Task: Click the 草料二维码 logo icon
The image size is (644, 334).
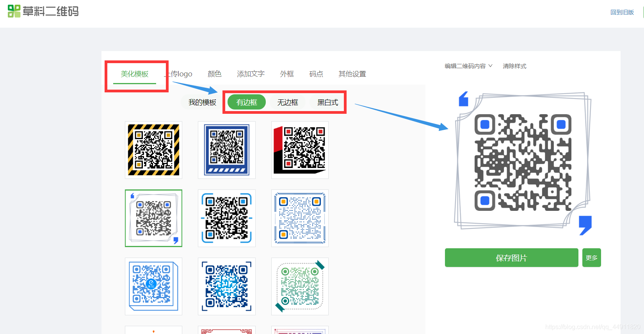Action: (14, 11)
